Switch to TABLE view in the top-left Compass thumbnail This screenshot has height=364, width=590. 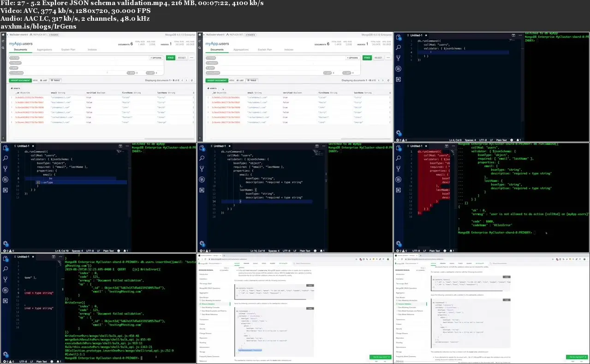[55, 80]
